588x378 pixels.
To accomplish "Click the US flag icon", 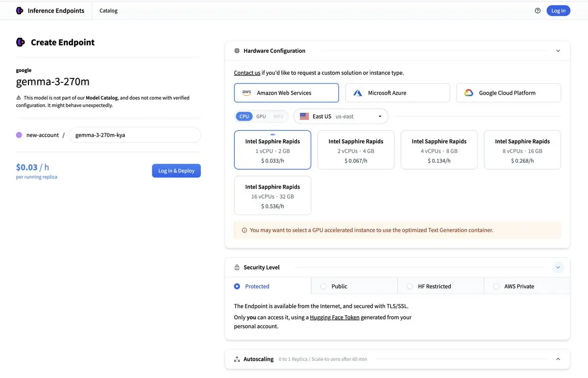I will 304,116.
